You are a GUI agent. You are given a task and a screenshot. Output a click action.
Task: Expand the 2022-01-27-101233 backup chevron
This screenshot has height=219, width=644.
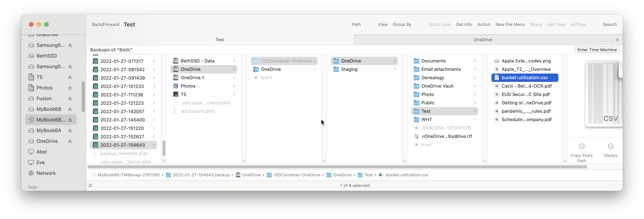[154, 86]
